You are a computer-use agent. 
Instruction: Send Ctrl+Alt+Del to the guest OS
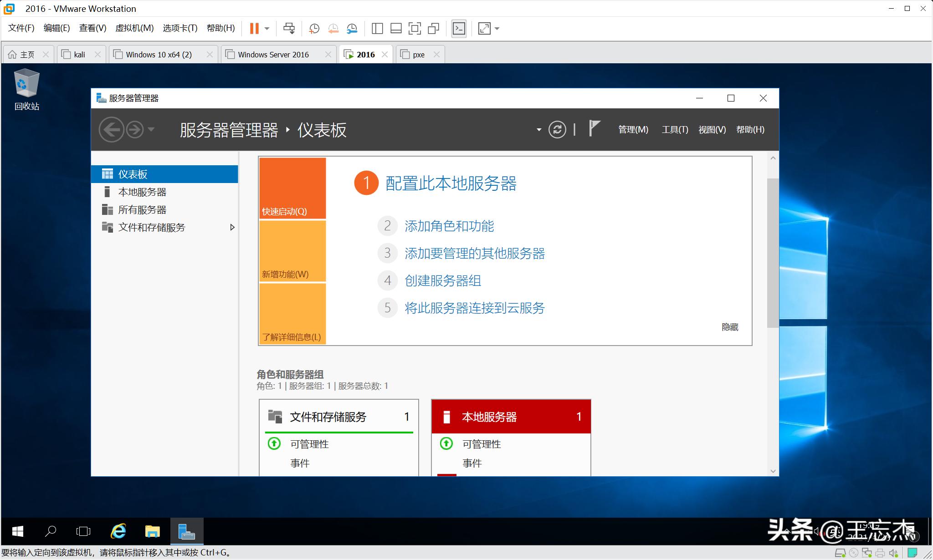[289, 28]
